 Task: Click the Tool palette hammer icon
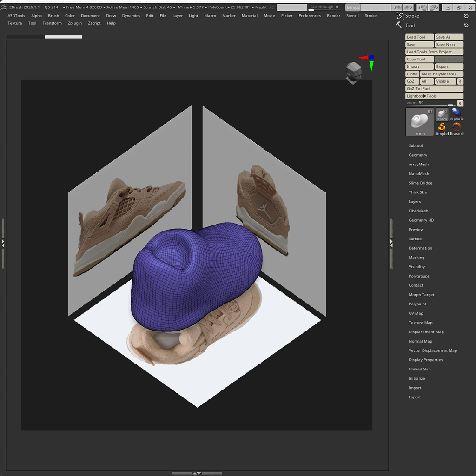tap(399, 25)
